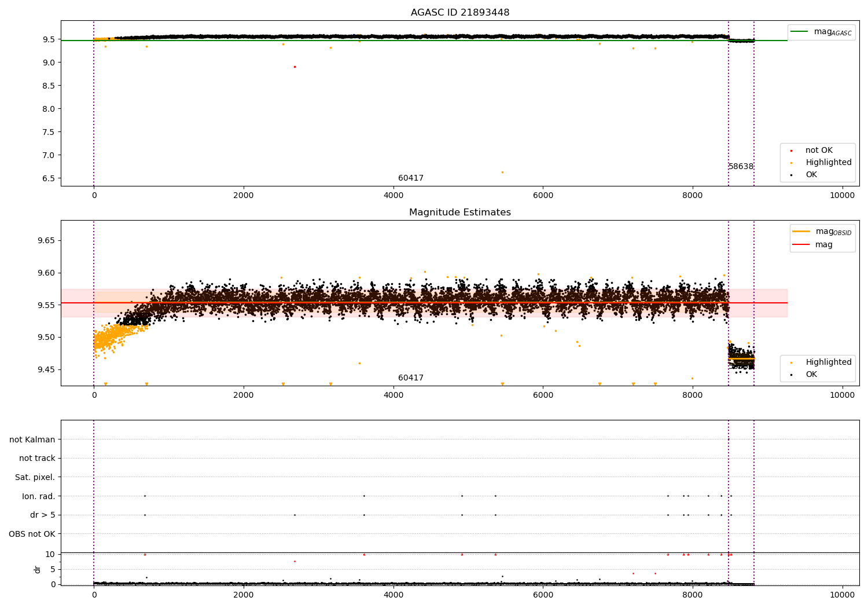Click the '9.60' y-axis tick label
Viewport: 868px width, 608px height.
point(46,273)
